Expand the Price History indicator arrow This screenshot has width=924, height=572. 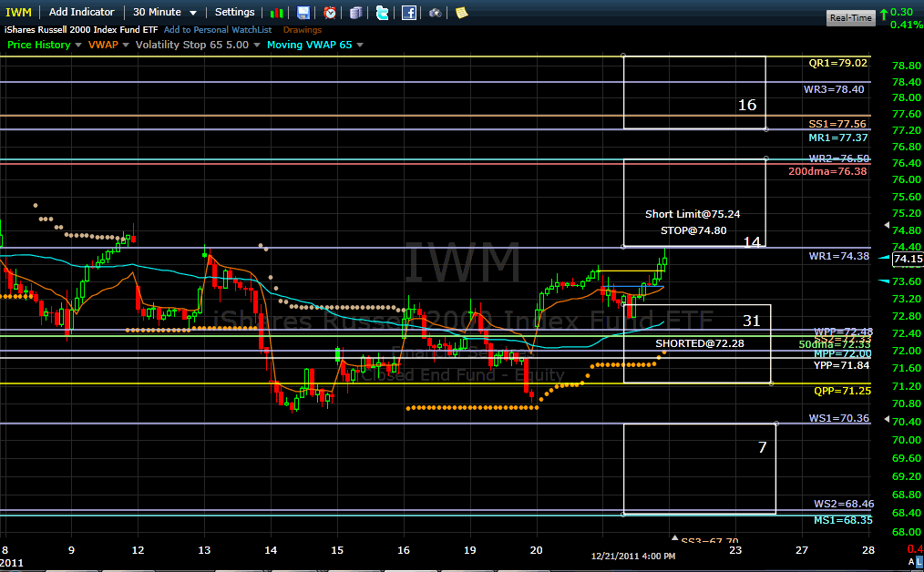click(77, 45)
